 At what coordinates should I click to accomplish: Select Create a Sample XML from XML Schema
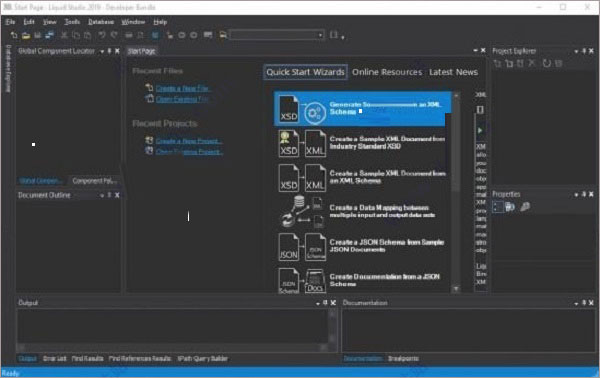(362, 178)
